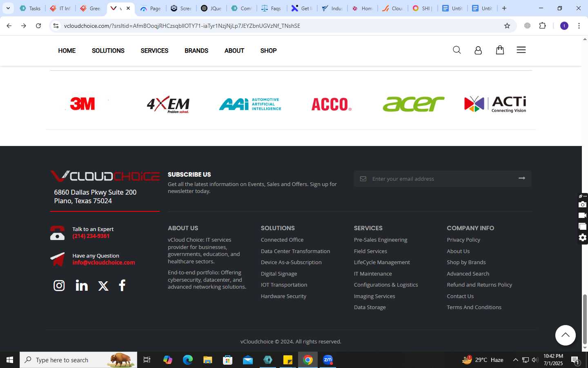Switch to the Tasks browser tab

(30, 8)
